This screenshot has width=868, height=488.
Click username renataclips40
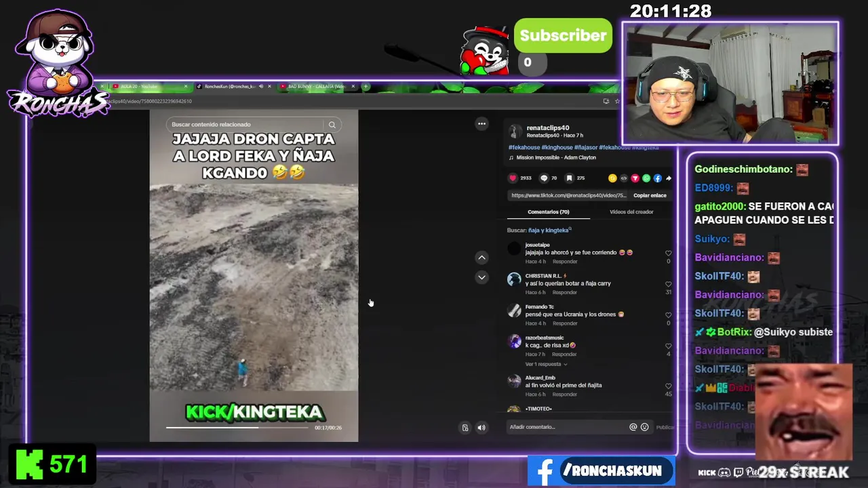pos(548,128)
